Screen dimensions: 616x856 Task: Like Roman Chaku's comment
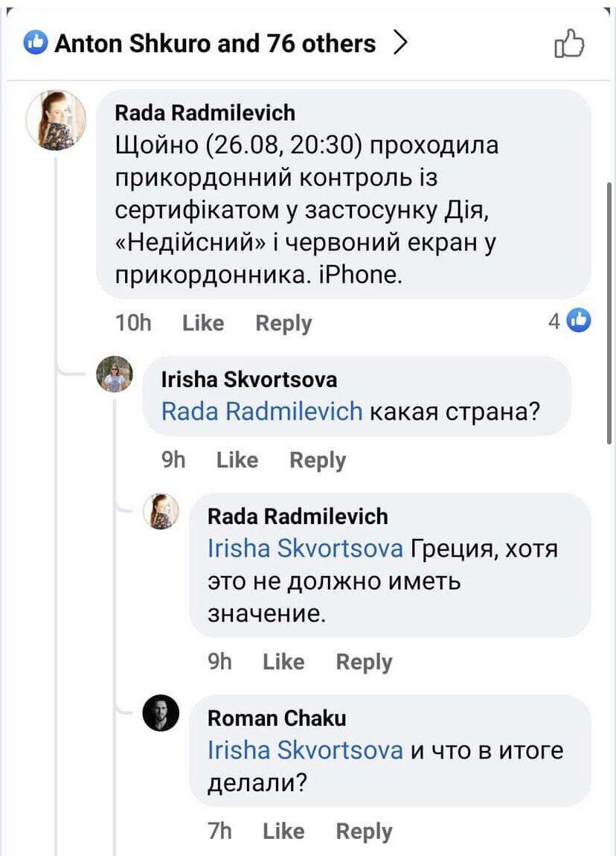[284, 831]
